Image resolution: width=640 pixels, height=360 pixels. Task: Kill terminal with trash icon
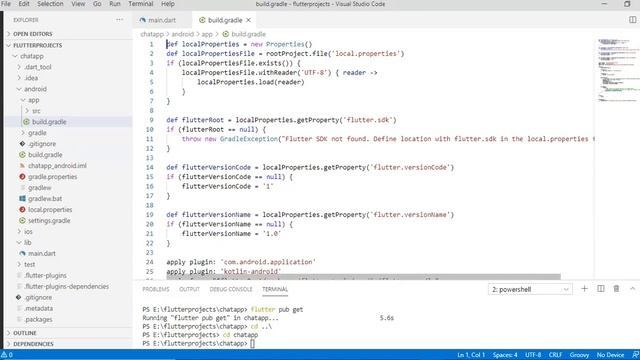click(x=616, y=289)
